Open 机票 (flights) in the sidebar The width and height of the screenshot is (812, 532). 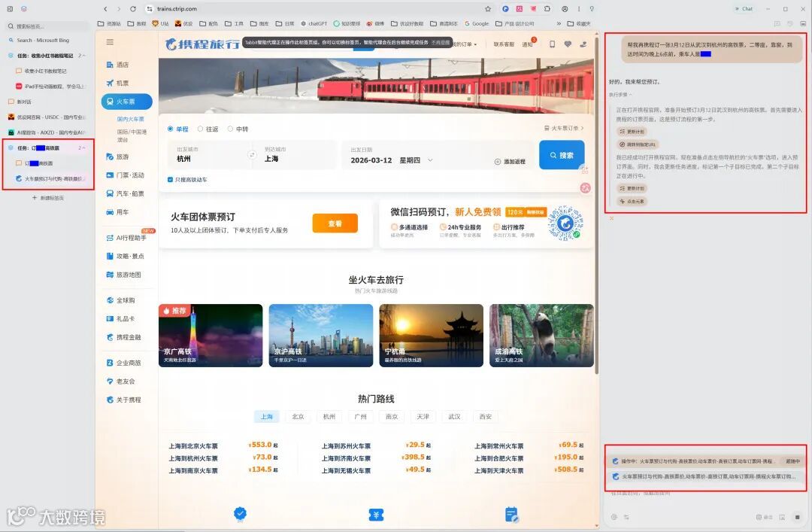point(117,83)
